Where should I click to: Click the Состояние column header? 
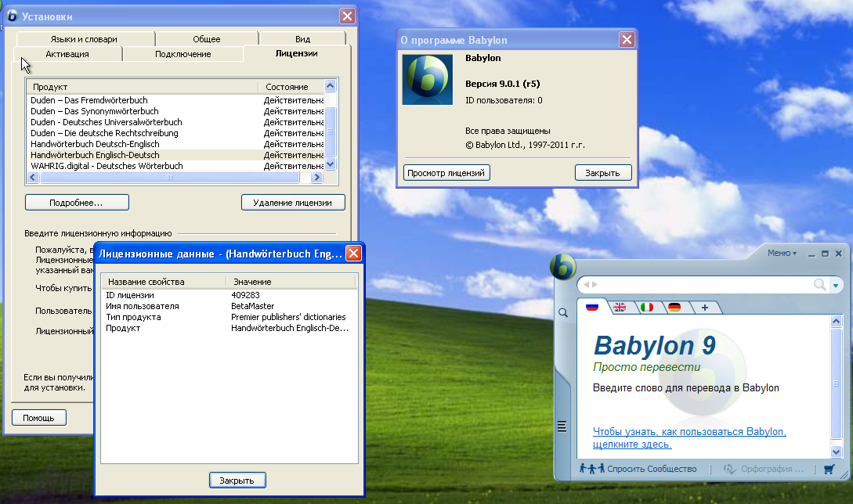[291, 86]
